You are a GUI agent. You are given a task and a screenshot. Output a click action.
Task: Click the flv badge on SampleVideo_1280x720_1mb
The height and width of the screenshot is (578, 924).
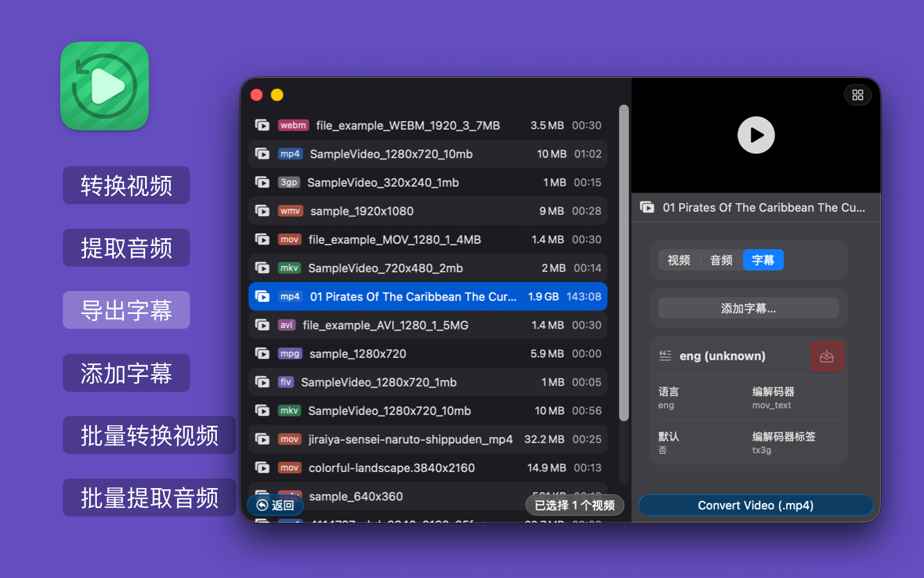286,382
